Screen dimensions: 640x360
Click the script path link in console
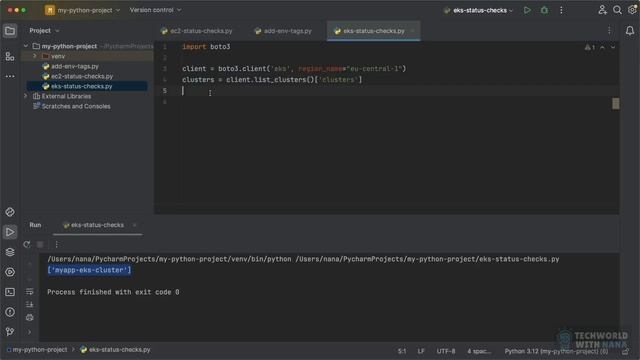pyautogui.click(x=427, y=259)
